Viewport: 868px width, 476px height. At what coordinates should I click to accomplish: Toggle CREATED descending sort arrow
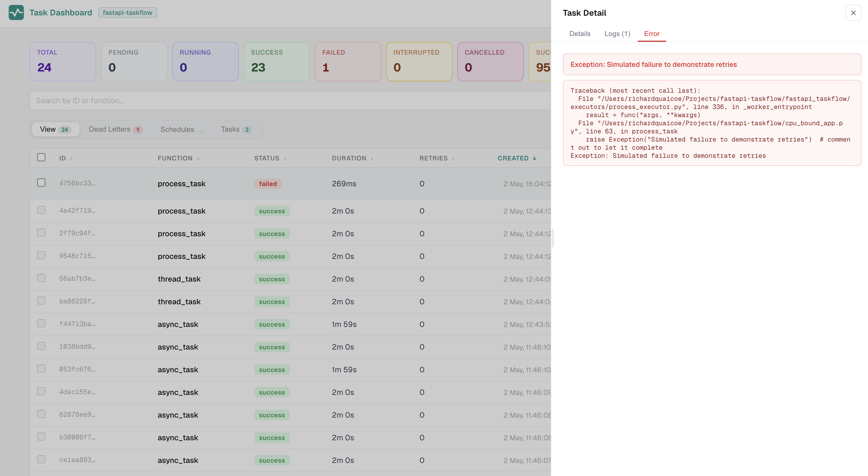(535, 158)
